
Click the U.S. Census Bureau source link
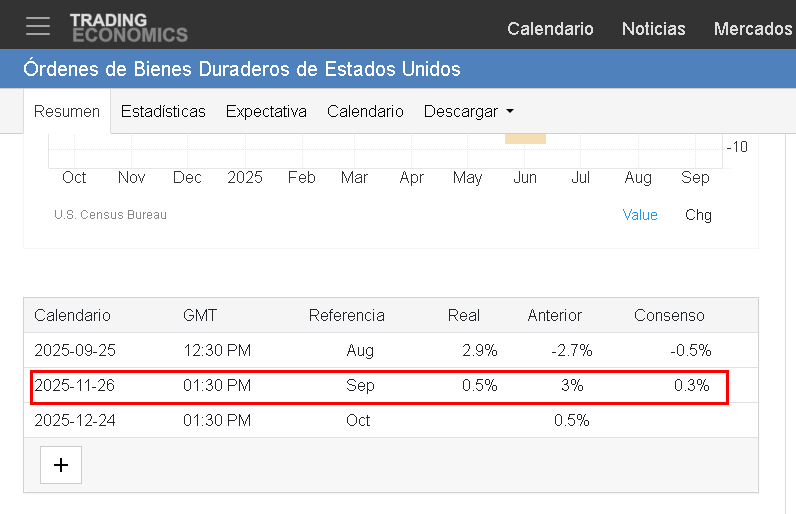(x=110, y=215)
